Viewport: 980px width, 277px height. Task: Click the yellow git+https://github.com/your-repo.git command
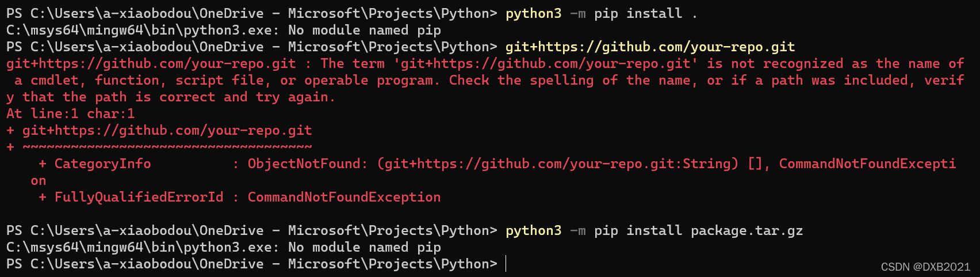[x=650, y=47]
